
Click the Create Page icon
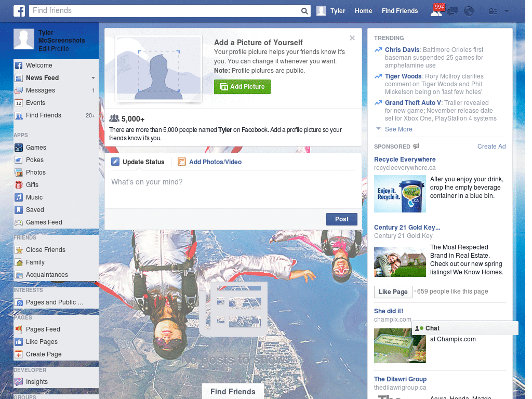(x=19, y=354)
